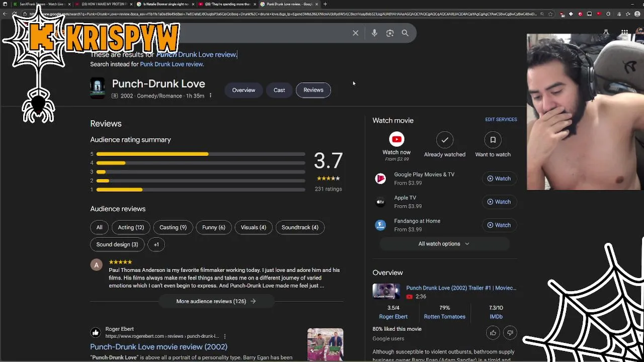Click the Fandango at Home icon
The height and width of the screenshot is (362, 644).
coord(380,225)
